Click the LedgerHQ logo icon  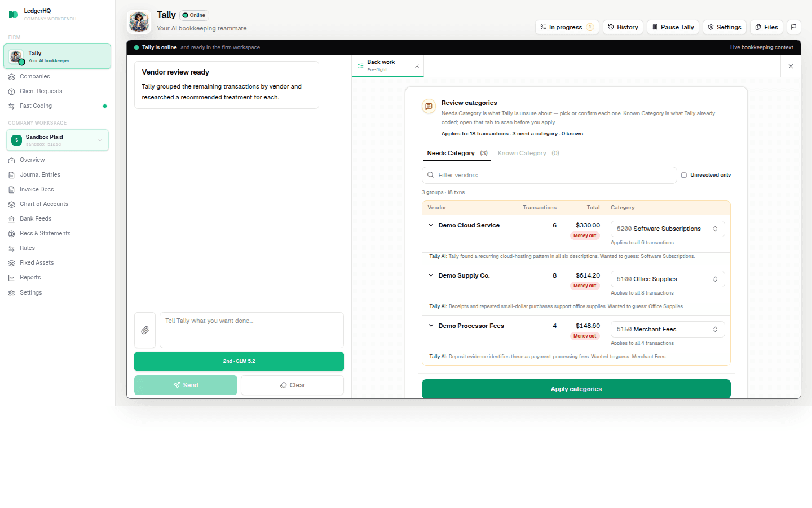tap(14, 15)
